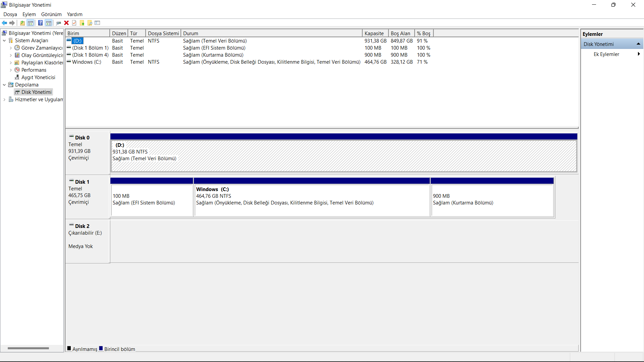
Task: Click the rescan disks drive icon
Action: (58, 23)
